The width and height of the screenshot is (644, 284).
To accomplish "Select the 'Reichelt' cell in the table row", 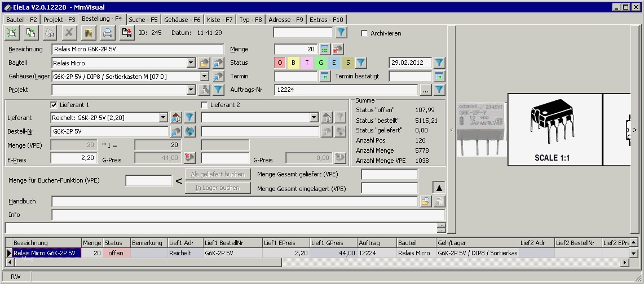I will tap(185, 253).
